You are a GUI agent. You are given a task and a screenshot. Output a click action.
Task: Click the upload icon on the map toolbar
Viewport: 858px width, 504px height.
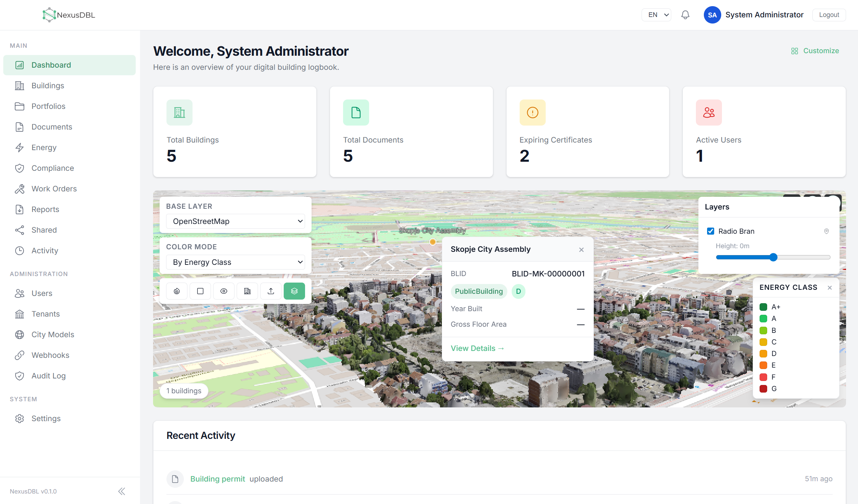click(x=271, y=291)
